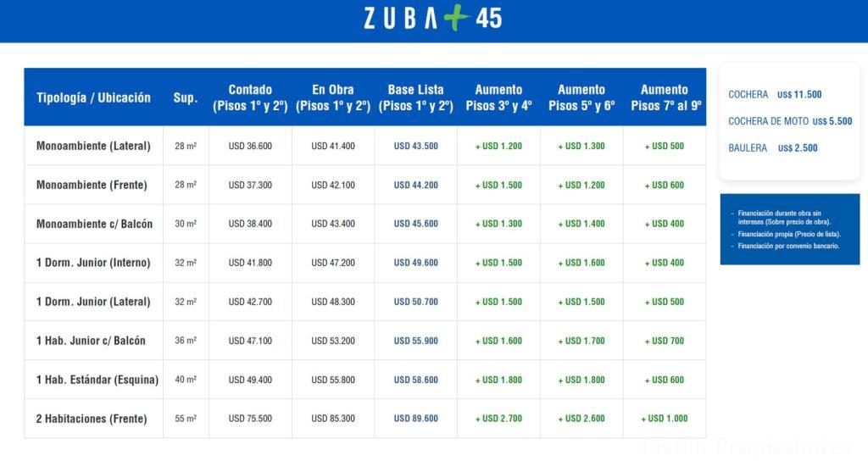Select the 1 Hab. Estándar (Esquina) row

click(x=364, y=380)
